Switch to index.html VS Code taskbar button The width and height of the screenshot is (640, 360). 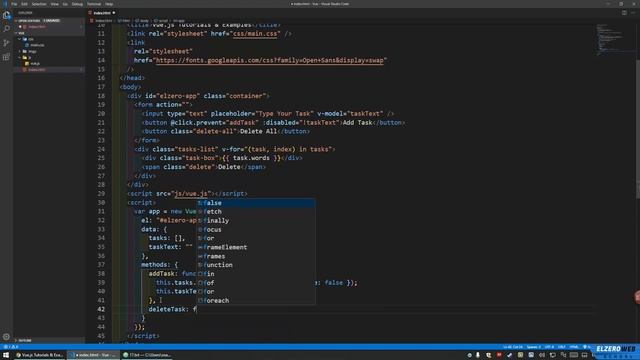pyautogui.click(x=93, y=355)
